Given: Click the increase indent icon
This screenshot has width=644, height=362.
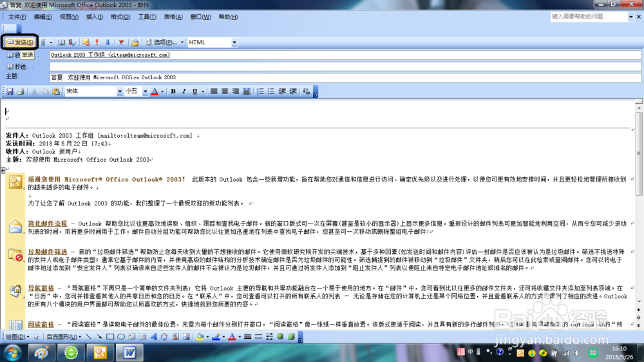Looking at the screenshot, I should click(x=293, y=91).
